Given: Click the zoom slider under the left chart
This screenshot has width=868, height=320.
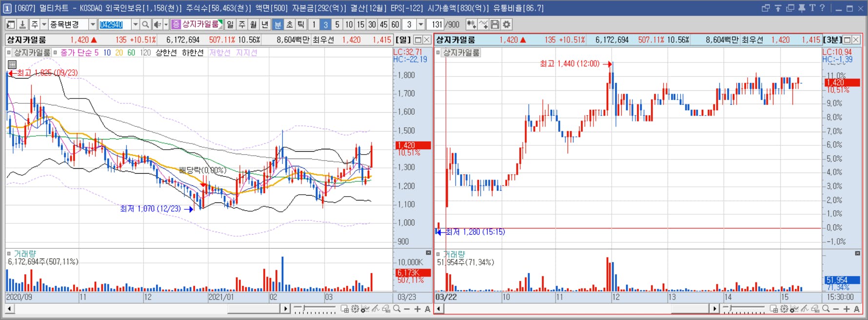Looking at the screenshot, I should [x=315, y=309].
